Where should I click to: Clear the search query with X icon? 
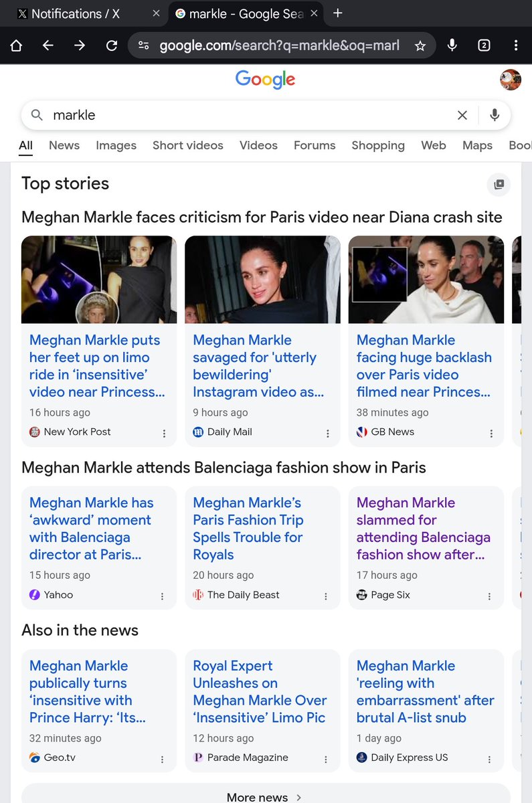click(462, 115)
